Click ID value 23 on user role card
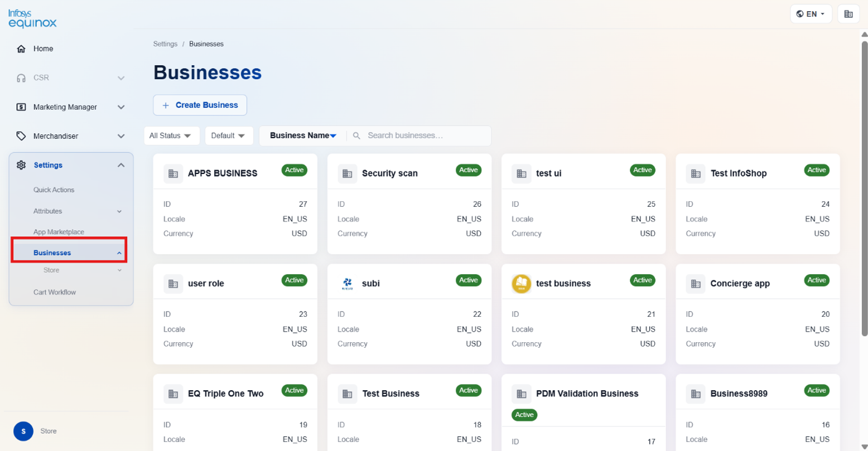This screenshot has height=451, width=868. (x=303, y=314)
